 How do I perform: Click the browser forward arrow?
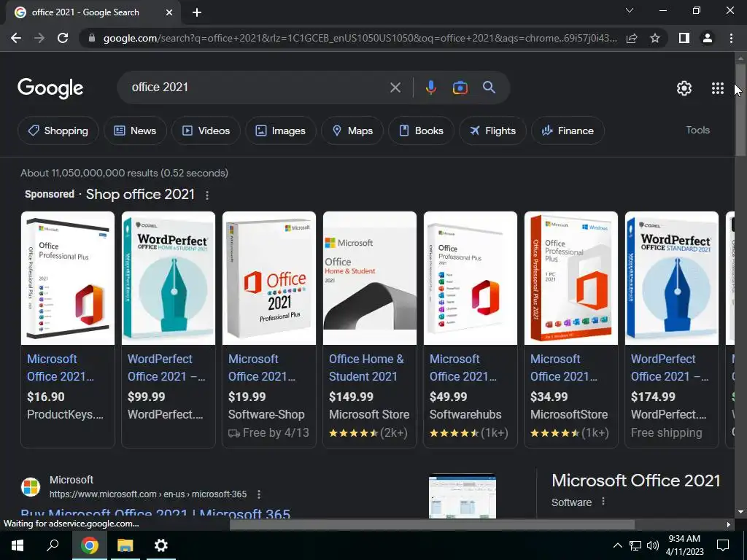click(x=39, y=38)
